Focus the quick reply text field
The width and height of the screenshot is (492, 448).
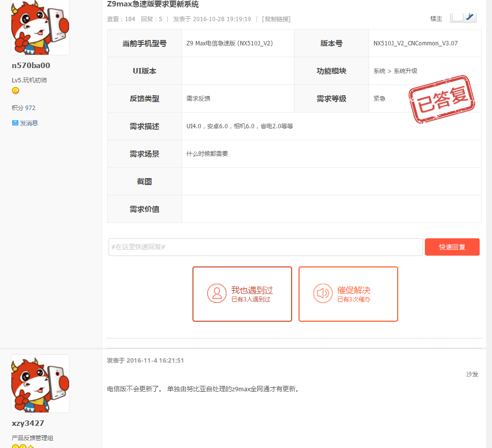point(265,247)
